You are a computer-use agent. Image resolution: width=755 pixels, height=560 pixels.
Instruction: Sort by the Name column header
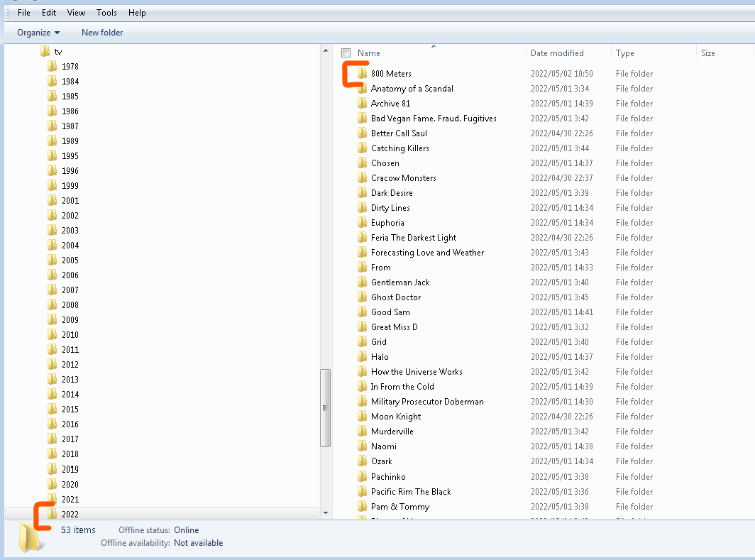click(x=368, y=53)
